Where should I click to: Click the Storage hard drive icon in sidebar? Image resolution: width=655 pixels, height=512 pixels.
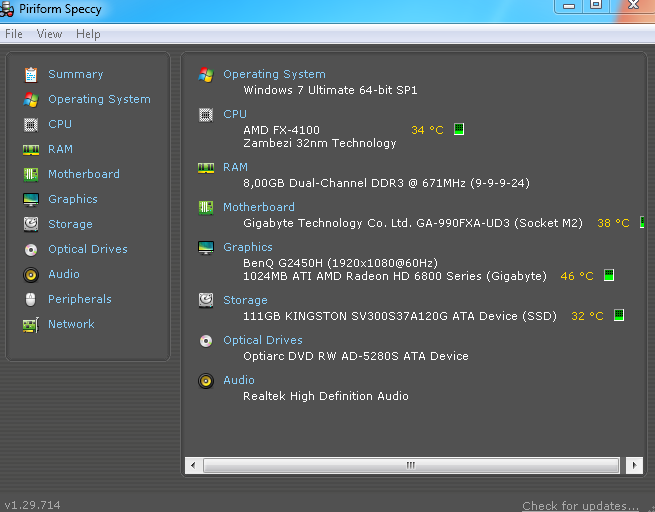point(31,224)
